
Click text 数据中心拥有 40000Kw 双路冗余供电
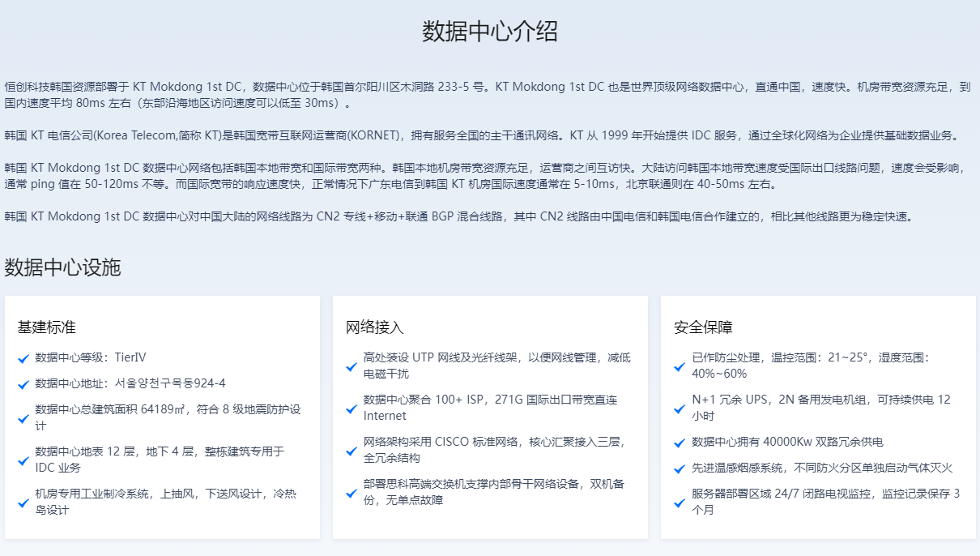click(x=787, y=442)
